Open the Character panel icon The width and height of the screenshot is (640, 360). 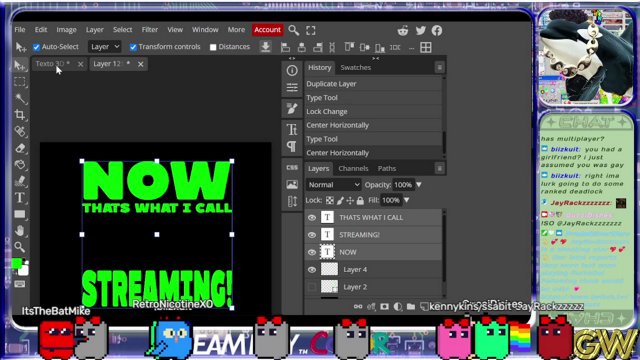click(292, 129)
